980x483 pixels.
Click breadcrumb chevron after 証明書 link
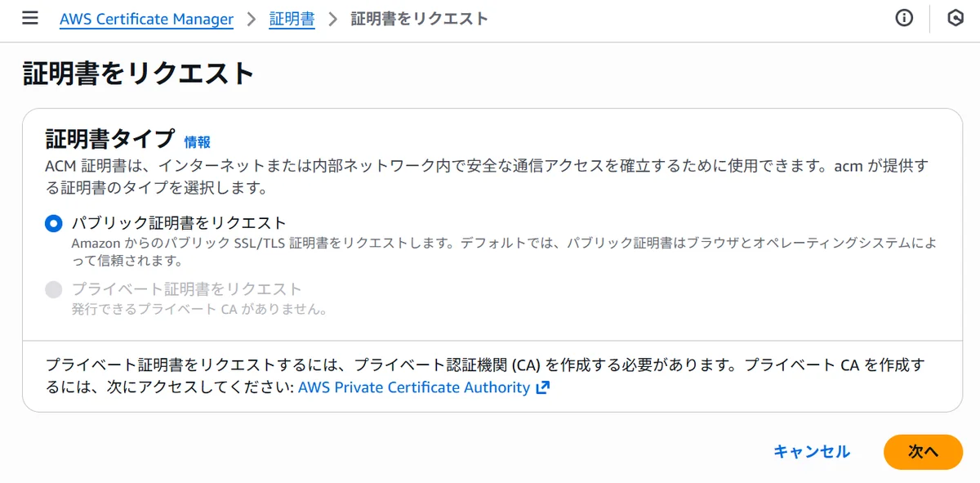[332, 19]
